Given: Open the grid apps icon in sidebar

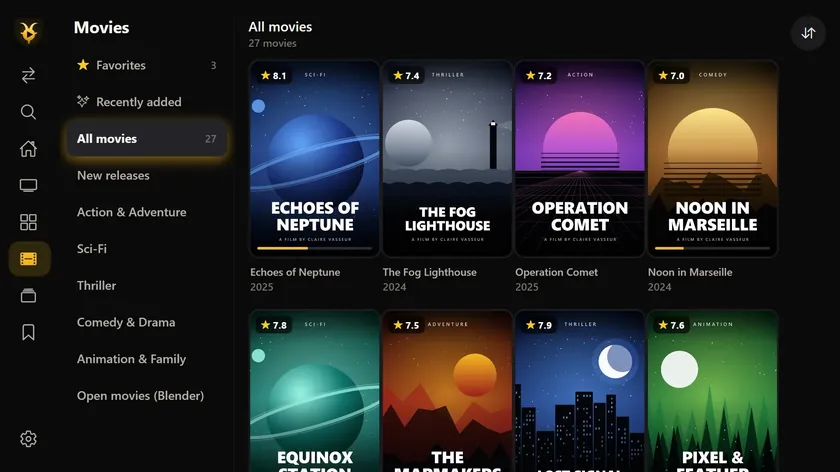Looking at the screenshot, I should (28, 222).
